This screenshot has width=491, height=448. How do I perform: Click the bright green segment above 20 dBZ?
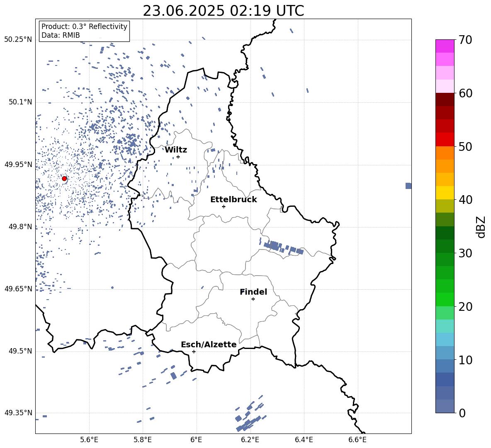445,299
